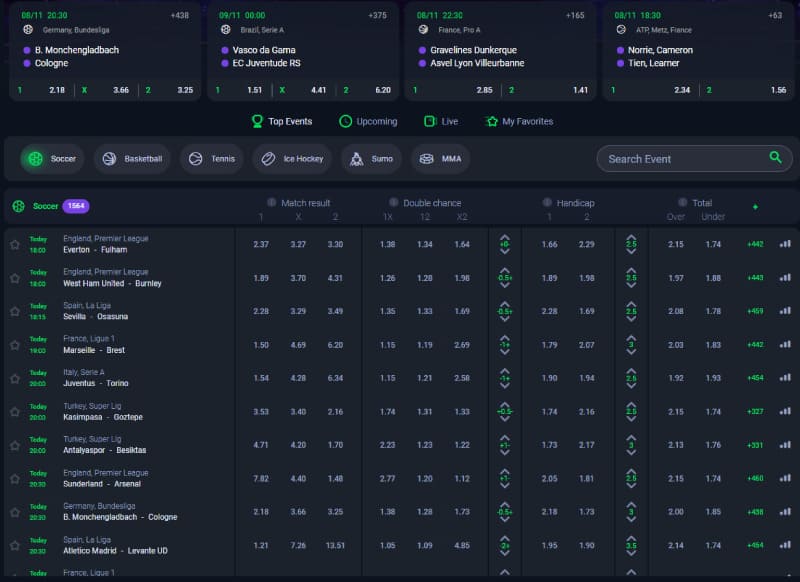Select 13.51 odds for Levante UD win
This screenshot has width=800, height=582.
click(335, 546)
